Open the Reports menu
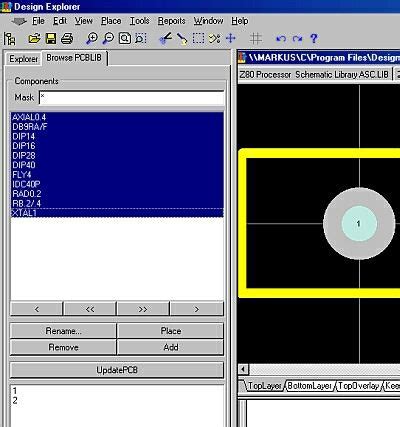 [x=171, y=21]
